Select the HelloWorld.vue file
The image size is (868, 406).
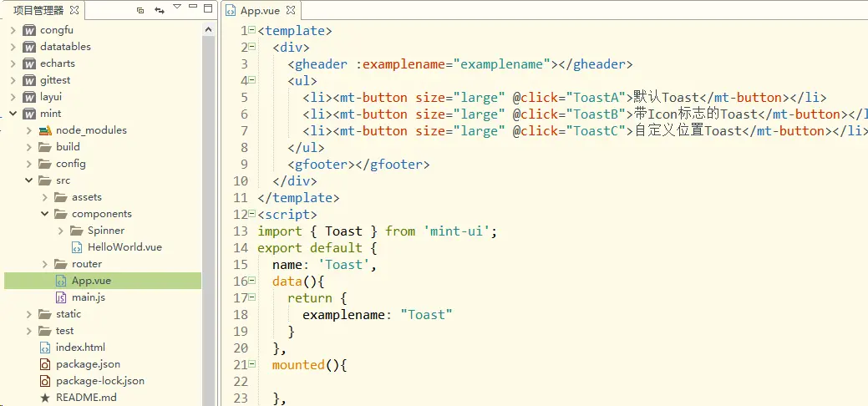click(x=124, y=247)
